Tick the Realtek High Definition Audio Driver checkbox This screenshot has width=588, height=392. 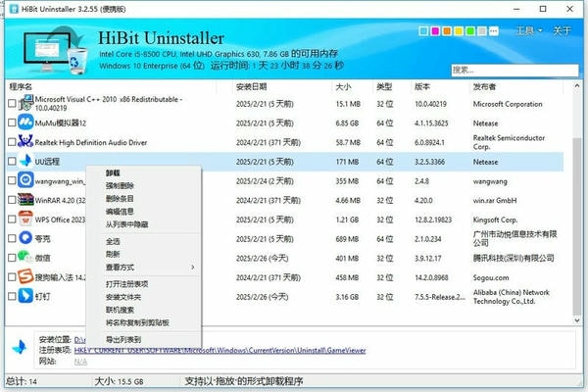point(12,141)
